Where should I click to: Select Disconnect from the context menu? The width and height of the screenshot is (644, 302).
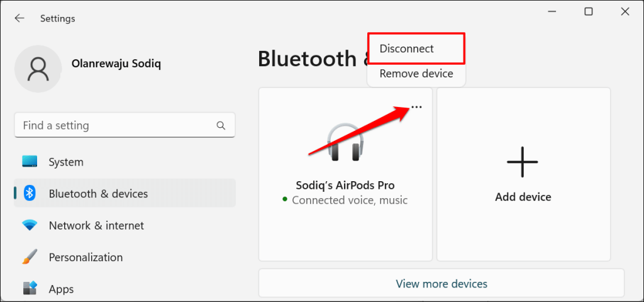pyautogui.click(x=407, y=48)
